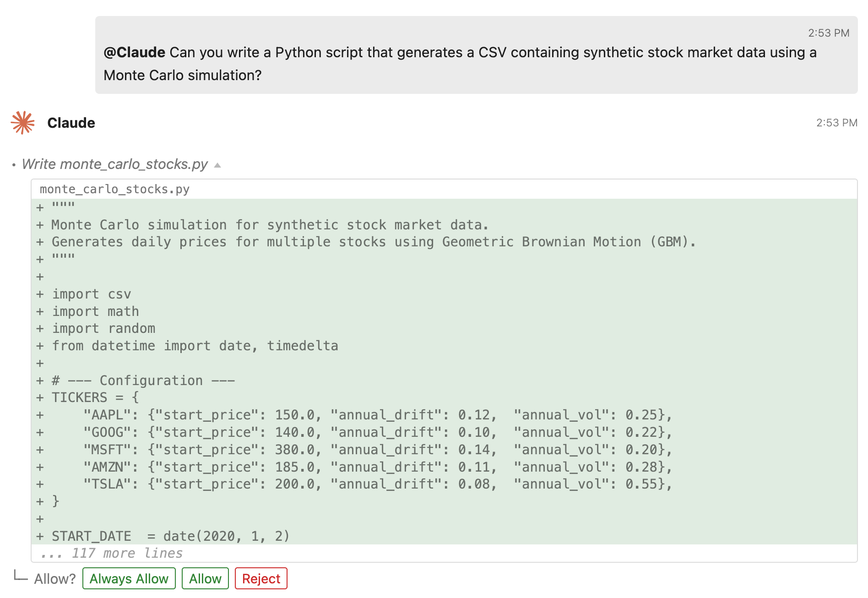The width and height of the screenshot is (868, 598).
Task: Reject the file write request
Action: coord(261,578)
